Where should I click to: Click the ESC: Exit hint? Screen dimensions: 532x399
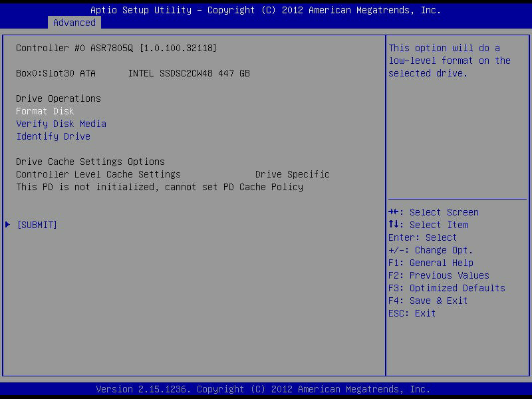pyautogui.click(x=412, y=313)
